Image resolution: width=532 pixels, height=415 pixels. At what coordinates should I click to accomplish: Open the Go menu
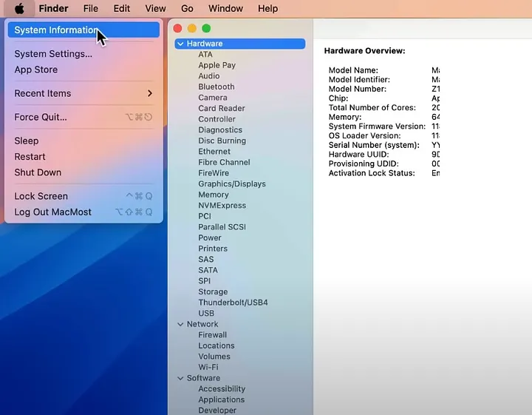click(187, 8)
